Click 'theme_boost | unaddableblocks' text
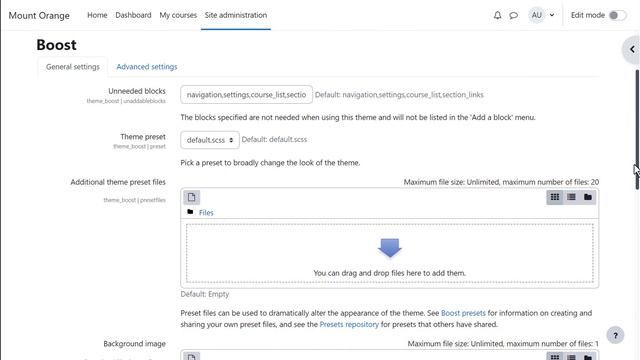Image resolution: width=640 pixels, height=360 pixels. [126, 101]
